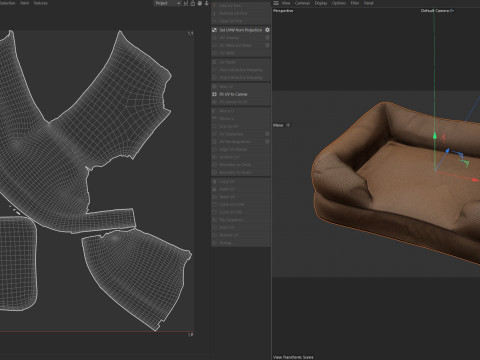Open the viewport hamburger menu icon
This screenshot has height=360, width=480.
(x=276, y=3)
